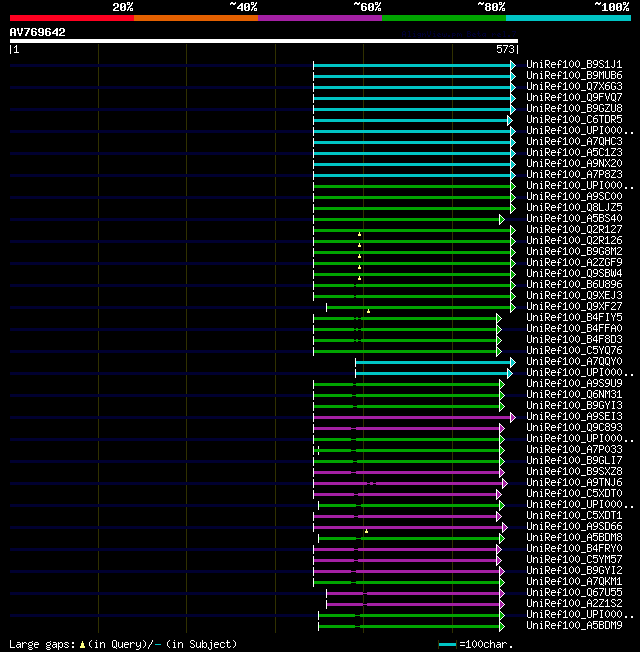Viewport: 640px width, 652px height.
Task: Select the UniRef100_A2ZGF9 hit name
Action: click(574, 262)
